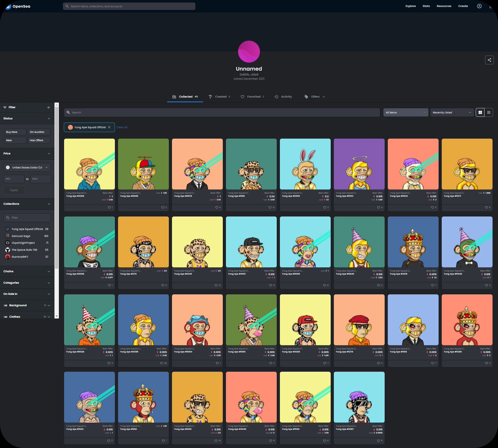498x448 pixels.
Task: Open the Stats menu
Action: (426, 6)
